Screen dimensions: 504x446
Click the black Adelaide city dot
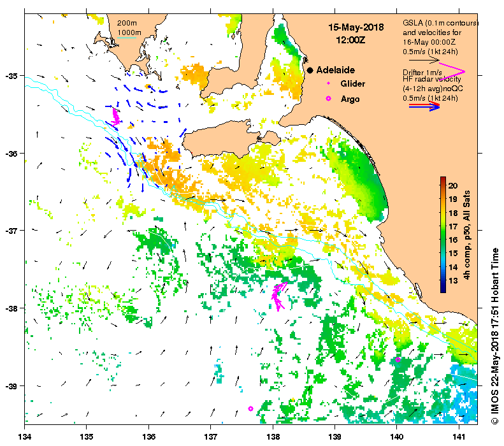point(310,70)
